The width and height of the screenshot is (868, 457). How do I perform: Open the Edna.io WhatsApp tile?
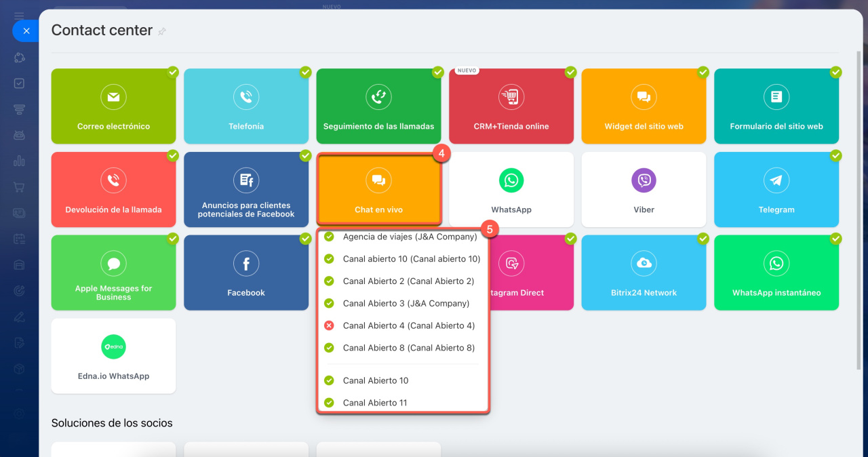point(113,356)
